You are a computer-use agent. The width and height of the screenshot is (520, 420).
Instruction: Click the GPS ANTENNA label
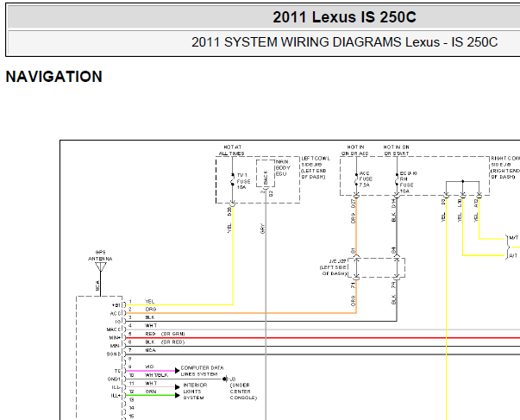click(100, 255)
